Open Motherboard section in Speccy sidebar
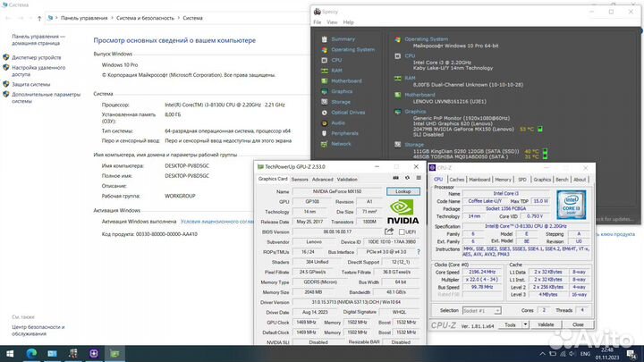644x362 pixels. (346, 80)
